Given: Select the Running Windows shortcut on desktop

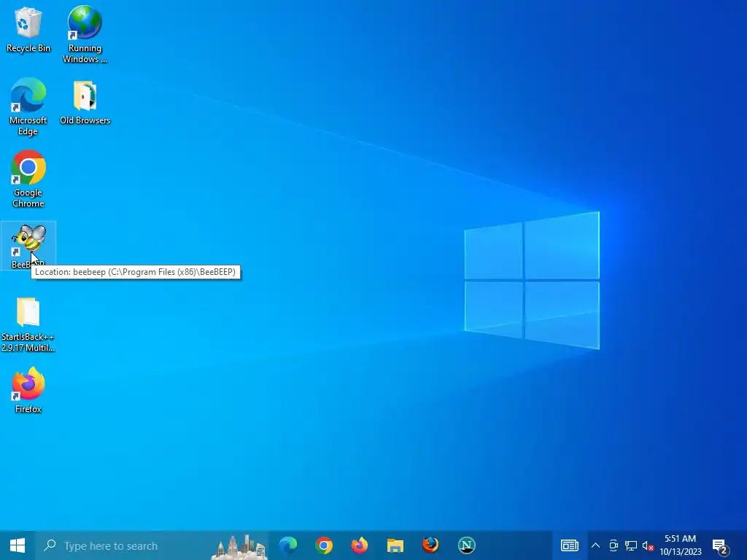Looking at the screenshot, I should click(x=85, y=34).
